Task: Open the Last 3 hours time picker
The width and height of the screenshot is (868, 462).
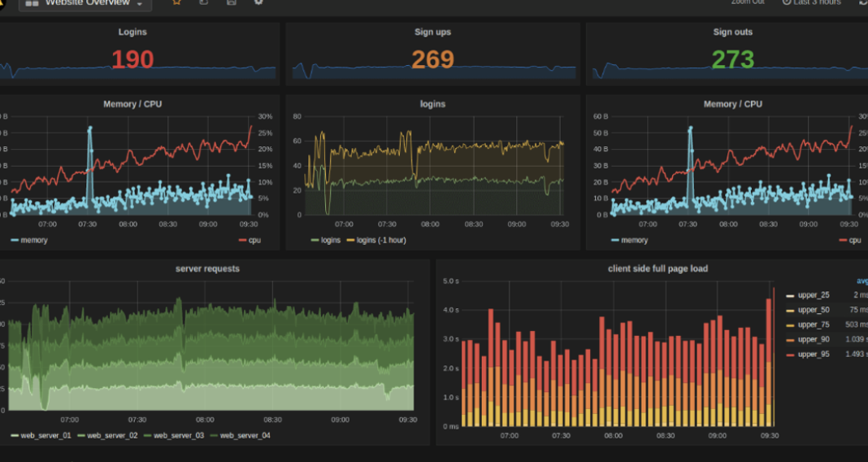Action: coord(812,2)
